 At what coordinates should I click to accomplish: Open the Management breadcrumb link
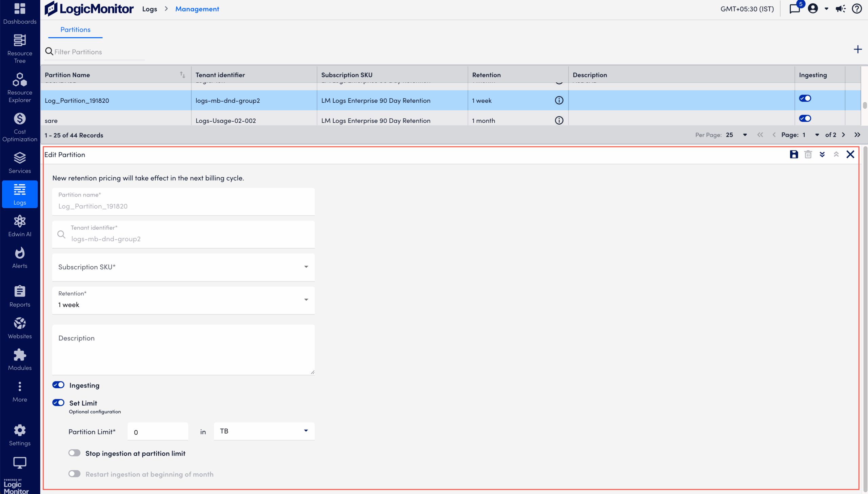[x=197, y=9]
